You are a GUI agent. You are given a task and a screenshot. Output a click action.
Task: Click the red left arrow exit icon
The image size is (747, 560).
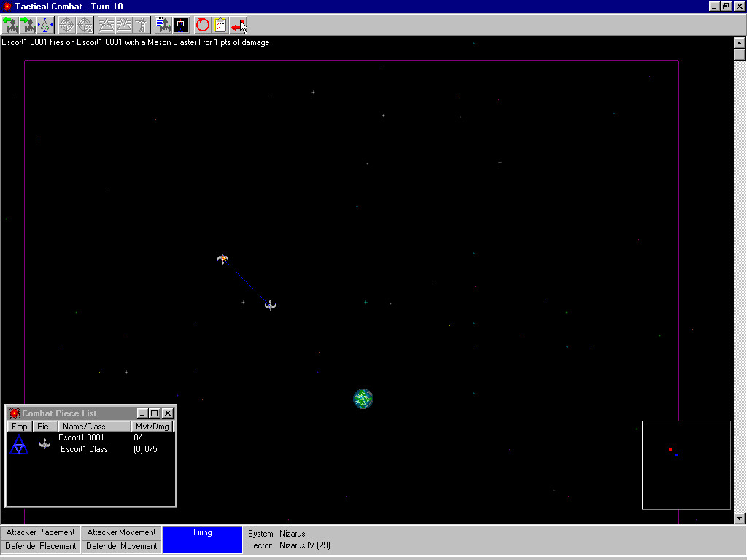238,25
